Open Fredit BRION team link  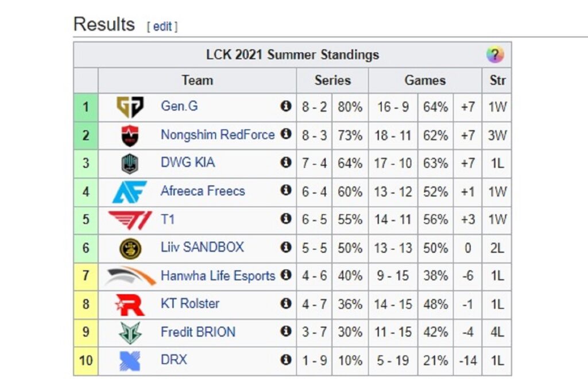[x=198, y=332]
